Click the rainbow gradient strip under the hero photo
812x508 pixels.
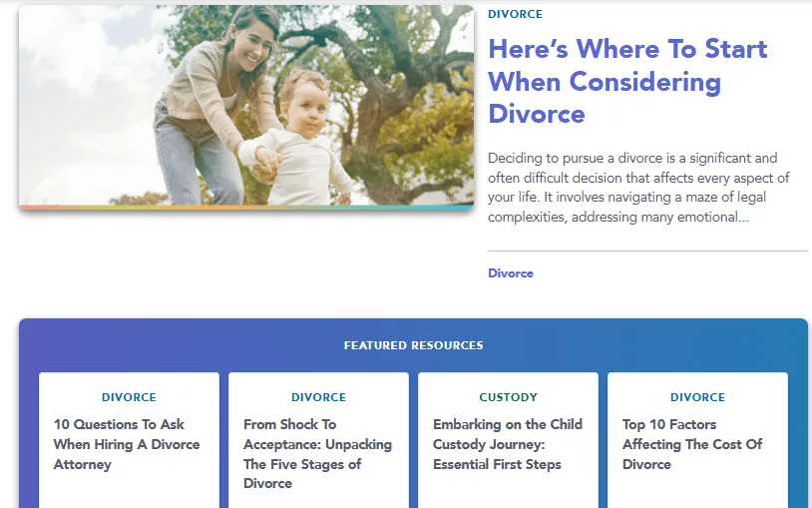click(x=246, y=208)
